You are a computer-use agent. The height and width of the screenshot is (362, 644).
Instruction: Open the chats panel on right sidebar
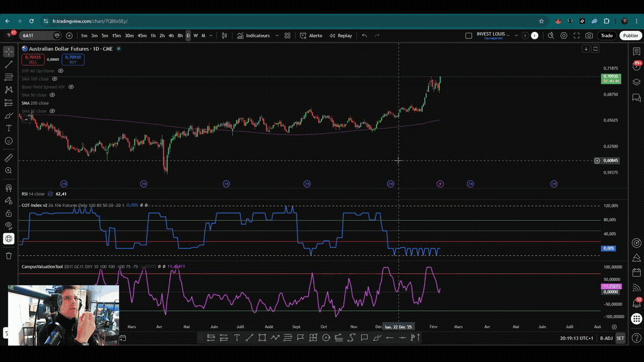[636, 97]
